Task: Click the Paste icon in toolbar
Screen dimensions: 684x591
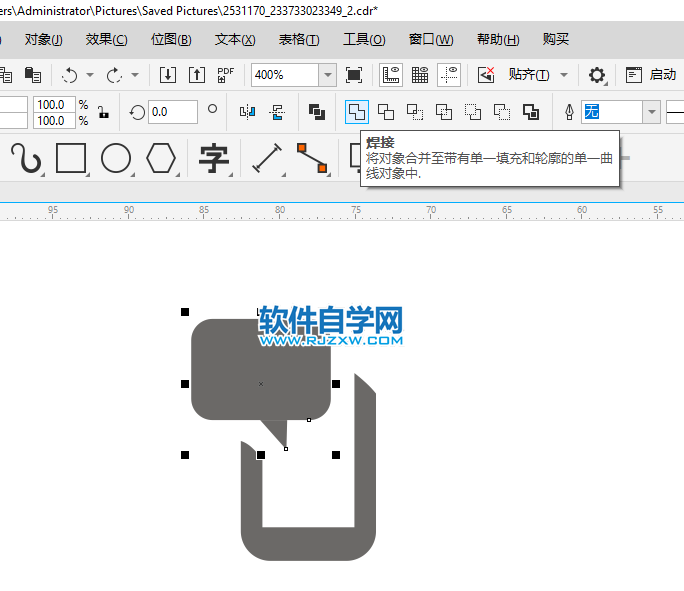Action: 33,75
